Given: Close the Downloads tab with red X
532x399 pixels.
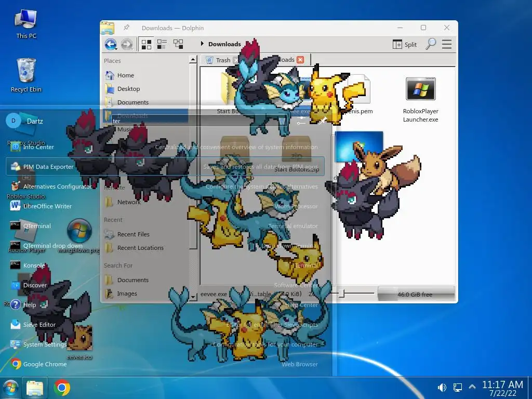Looking at the screenshot, I should [300, 60].
